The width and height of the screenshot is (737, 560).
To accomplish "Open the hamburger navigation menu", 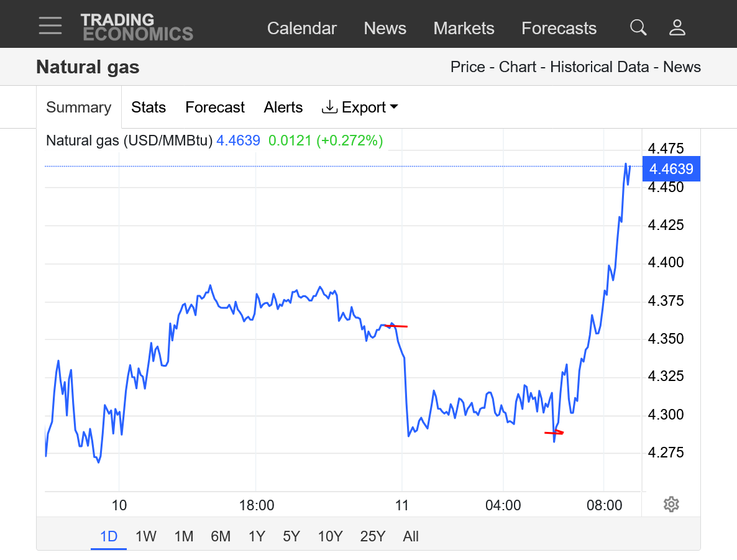I will (x=50, y=26).
